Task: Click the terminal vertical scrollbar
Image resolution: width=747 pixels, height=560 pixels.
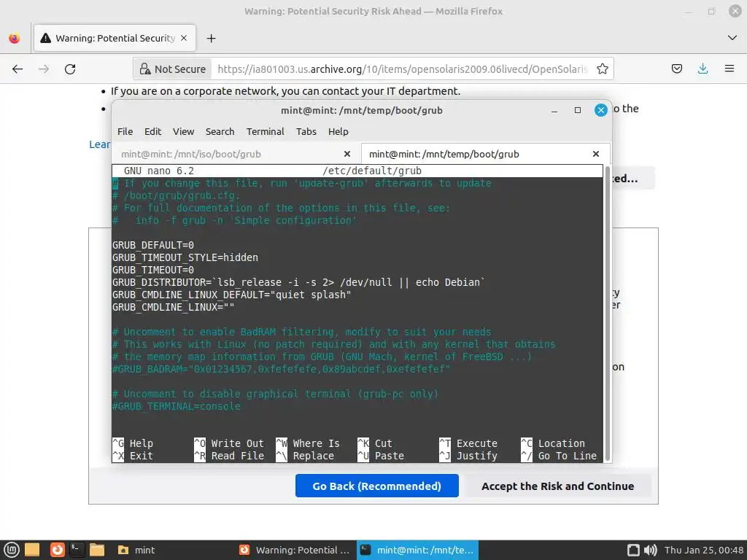Action: pyautogui.click(x=607, y=314)
